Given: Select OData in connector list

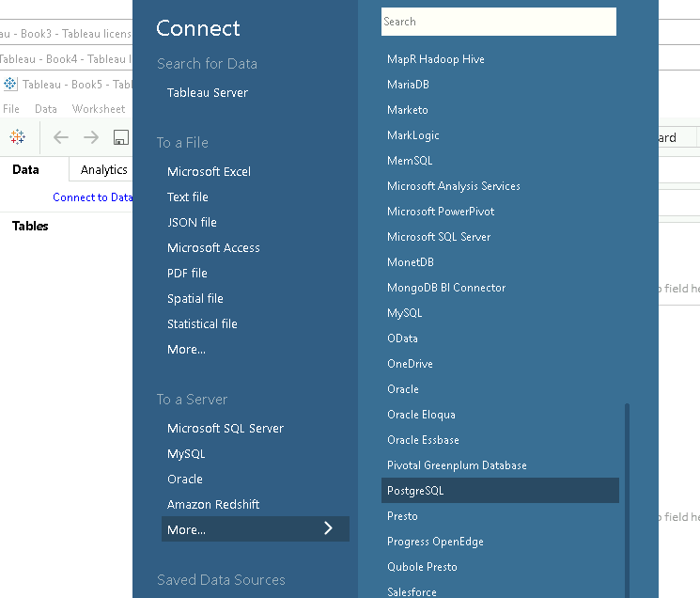Looking at the screenshot, I should 402,338.
